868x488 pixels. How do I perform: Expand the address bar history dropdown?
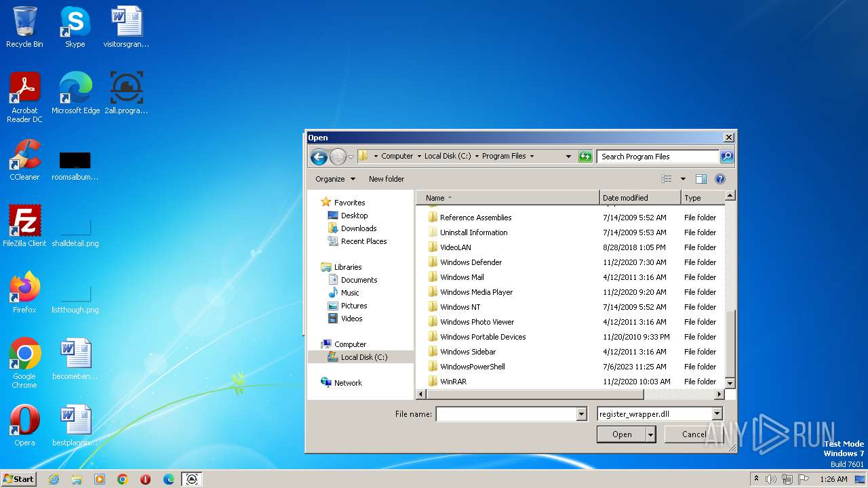(x=568, y=157)
